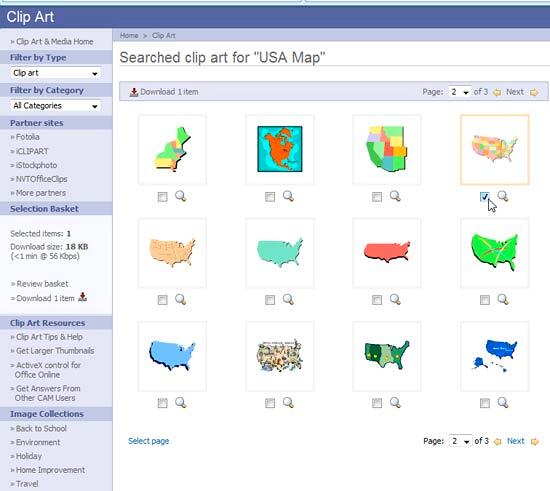Open magnifier for the New England states map
Screen dimensions: 550x491
[181, 196]
